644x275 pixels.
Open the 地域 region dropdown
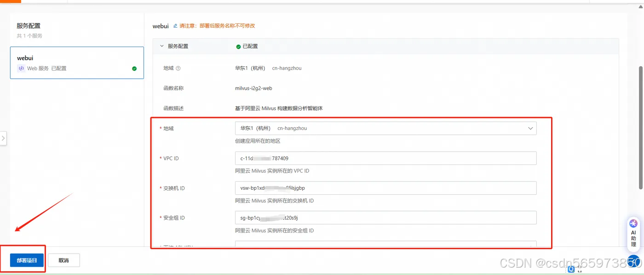click(385, 128)
